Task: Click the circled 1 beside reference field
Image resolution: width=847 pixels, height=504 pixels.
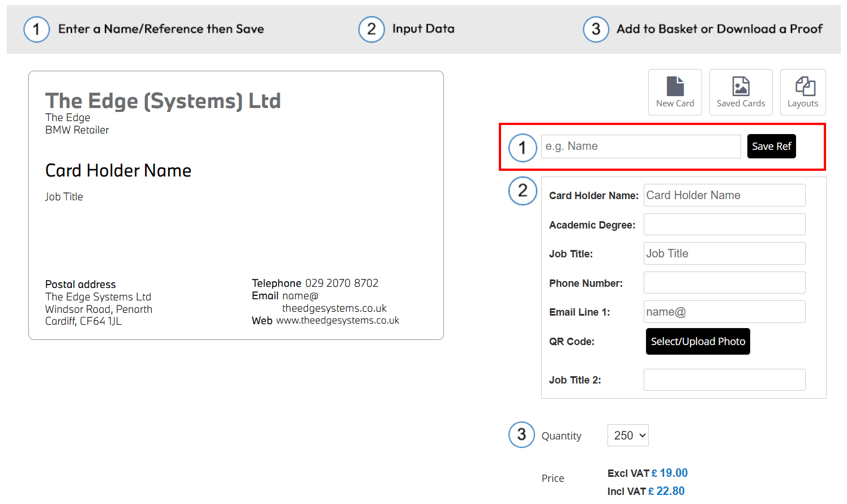Action: pos(523,148)
